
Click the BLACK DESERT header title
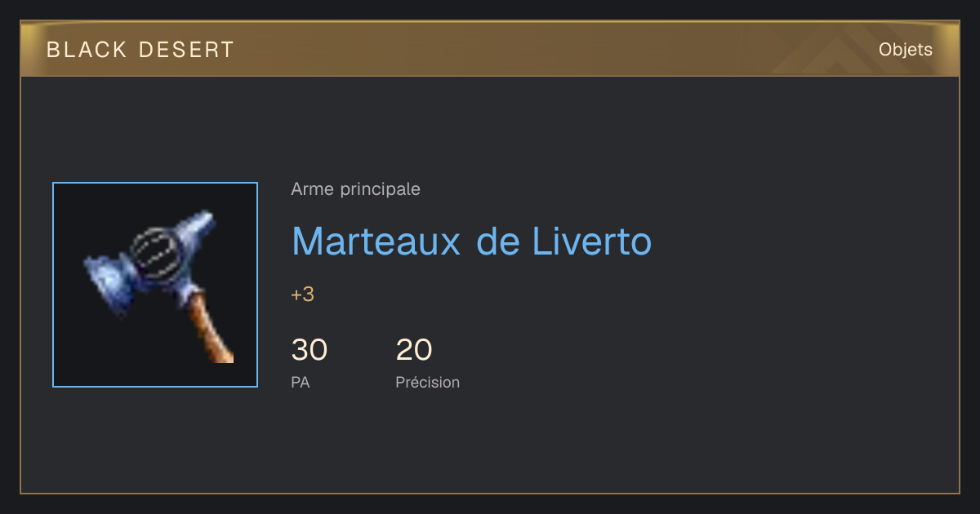click(x=140, y=50)
